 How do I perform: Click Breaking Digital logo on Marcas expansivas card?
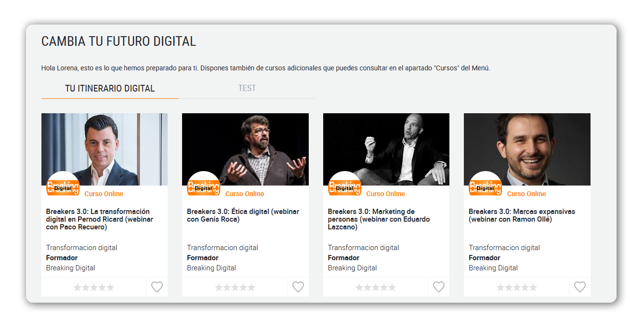[x=486, y=187]
